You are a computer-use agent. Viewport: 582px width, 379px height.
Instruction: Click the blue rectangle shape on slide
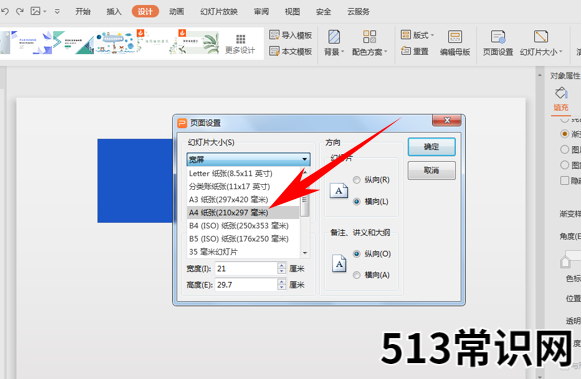[135, 181]
